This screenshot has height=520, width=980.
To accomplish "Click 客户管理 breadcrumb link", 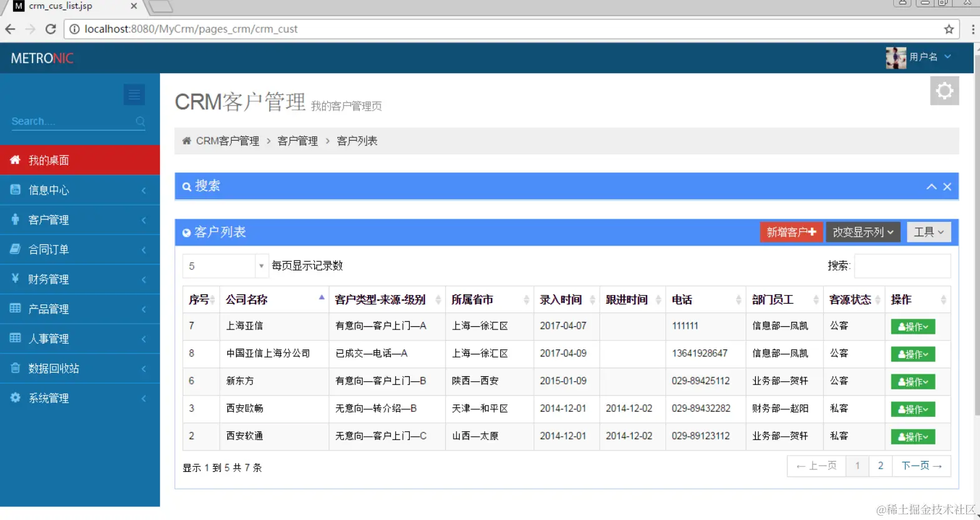I will (297, 141).
